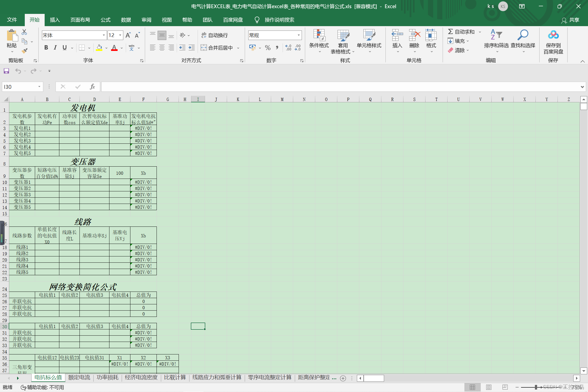Click the 共享 share button

pyautogui.click(x=571, y=20)
